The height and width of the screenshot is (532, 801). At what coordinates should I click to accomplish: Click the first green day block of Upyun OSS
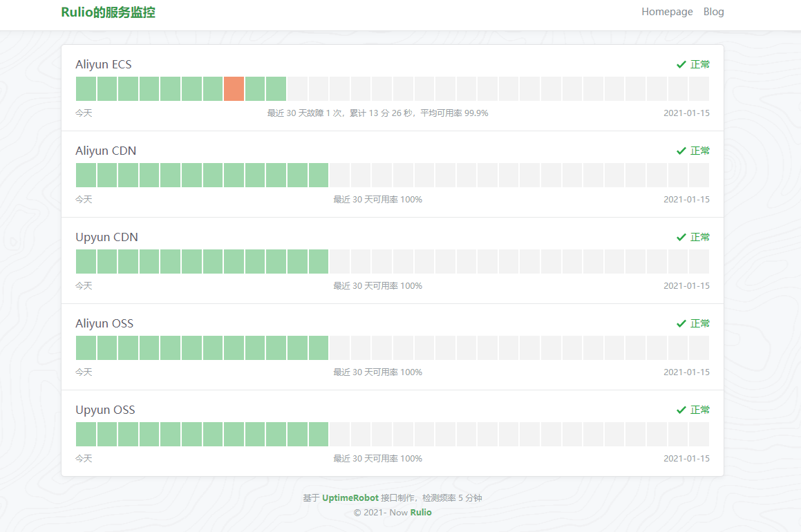pos(86,435)
